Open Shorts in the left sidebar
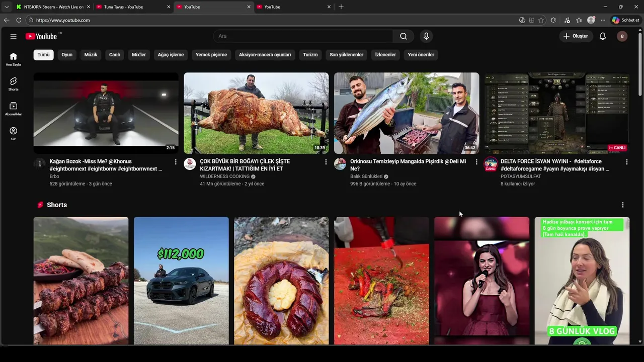The height and width of the screenshot is (362, 644). point(14,84)
